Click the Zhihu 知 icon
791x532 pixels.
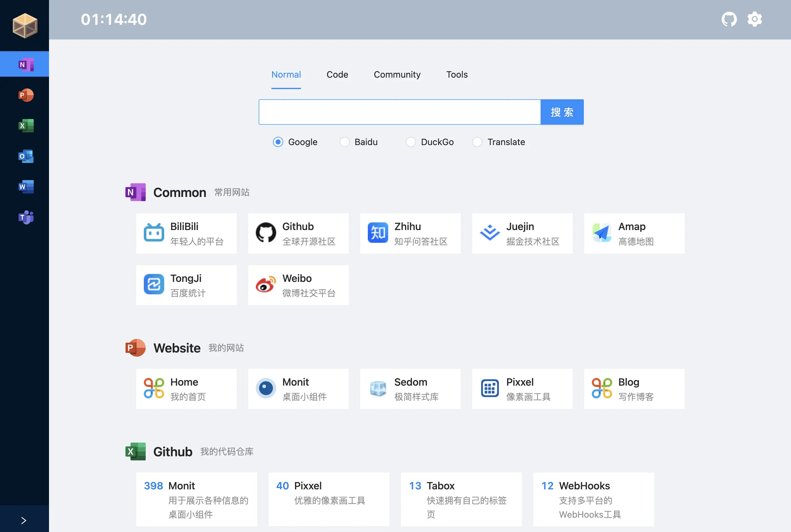(377, 233)
